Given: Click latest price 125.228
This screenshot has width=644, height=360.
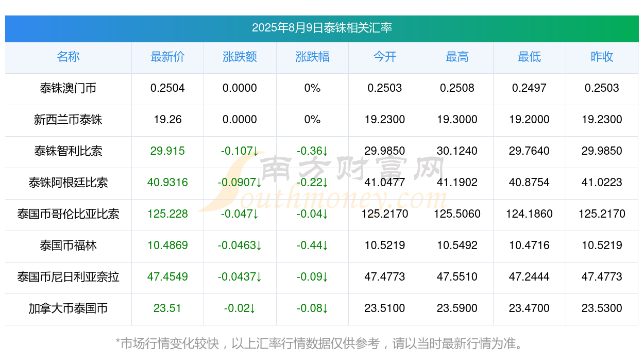Looking at the screenshot, I should (x=167, y=214).
